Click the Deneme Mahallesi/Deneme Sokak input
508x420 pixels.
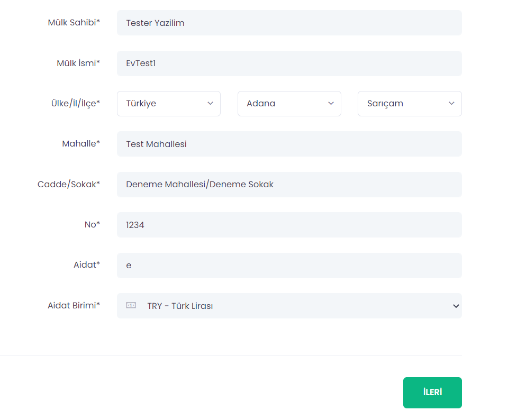[x=289, y=185]
